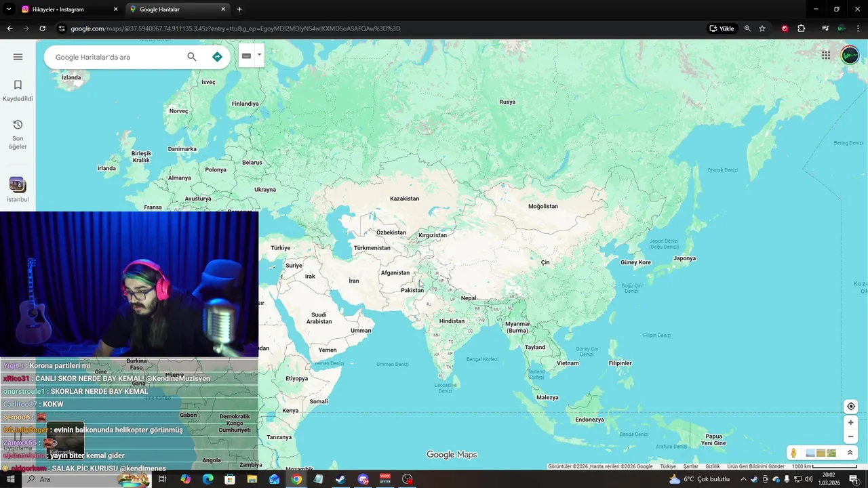Click the Kazakistan label on the map
The height and width of the screenshot is (488, 868).
[404, 199]
